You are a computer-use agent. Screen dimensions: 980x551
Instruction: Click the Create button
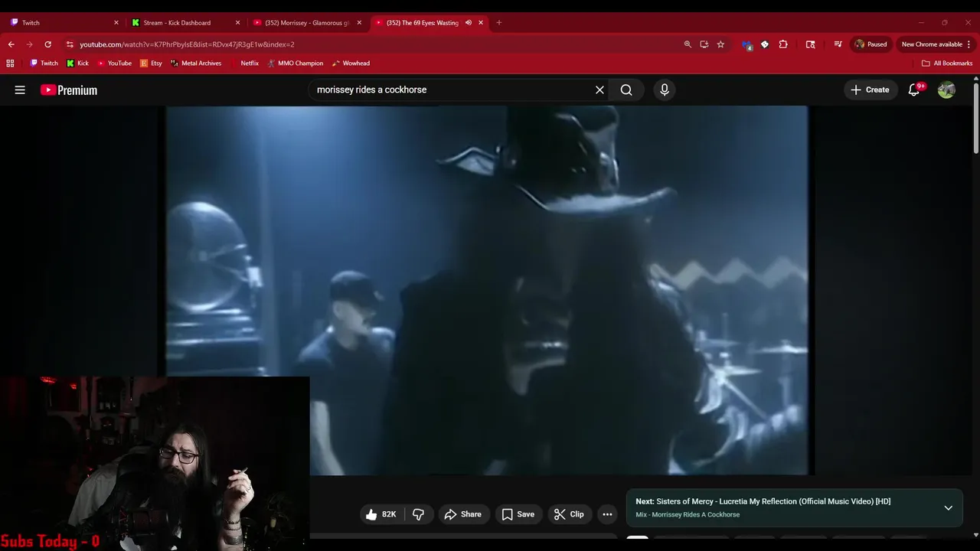(x=870, y=90)
